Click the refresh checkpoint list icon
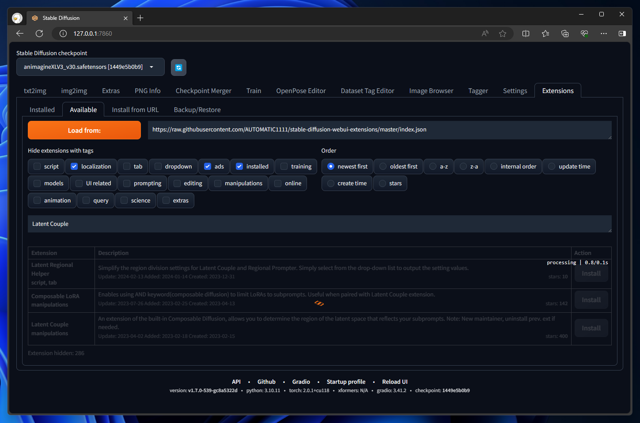The image size is (640, 423). point(178,67)
